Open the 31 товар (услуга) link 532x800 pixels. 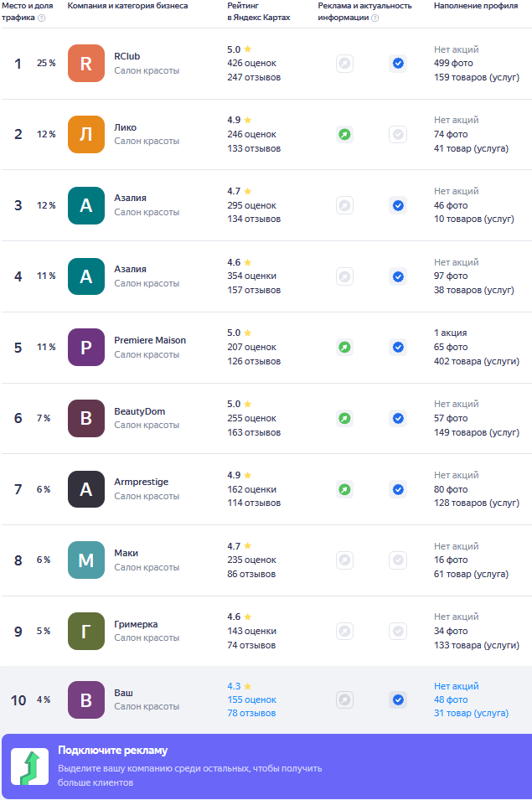(x=472, y=713)
